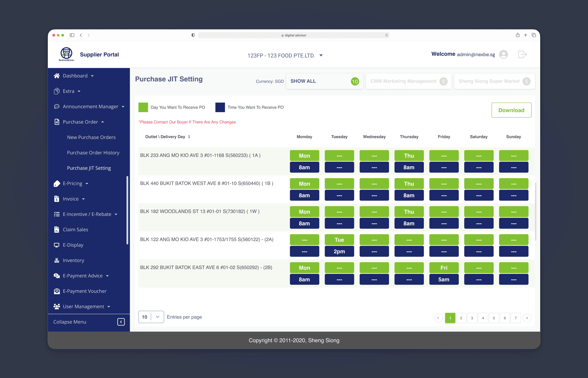Expand the E-Pricing menu arrow
The image size is (588, 378).
[87, 184]
